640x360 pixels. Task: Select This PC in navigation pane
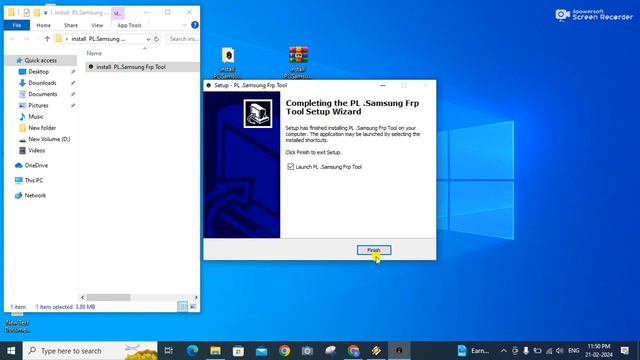pyautogui.click(x=33, y=180)
